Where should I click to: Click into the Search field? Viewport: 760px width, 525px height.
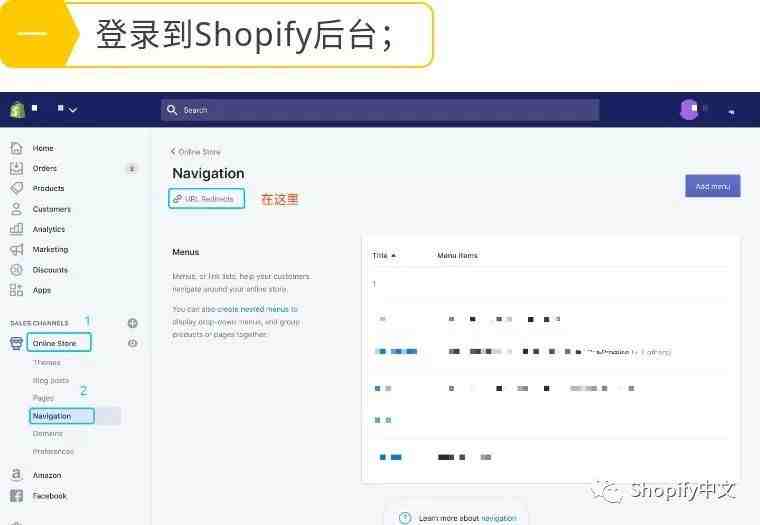[x=380, y=110]
